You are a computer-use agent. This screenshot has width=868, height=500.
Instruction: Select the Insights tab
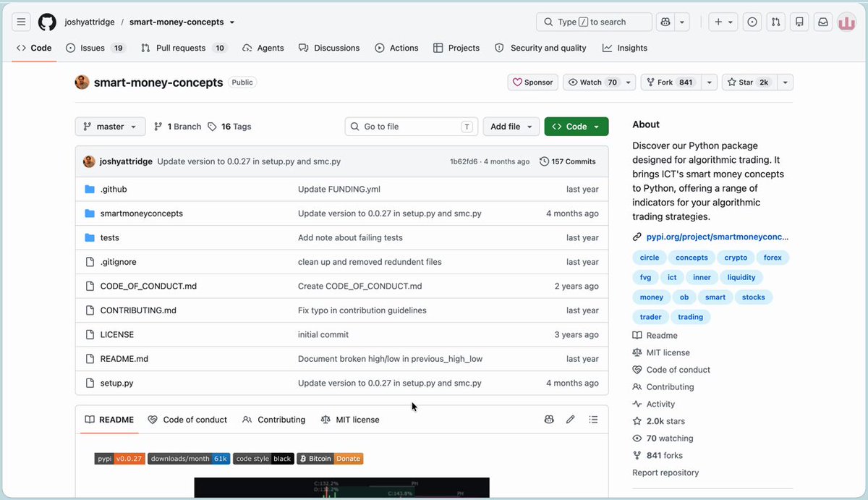point(625,48)
